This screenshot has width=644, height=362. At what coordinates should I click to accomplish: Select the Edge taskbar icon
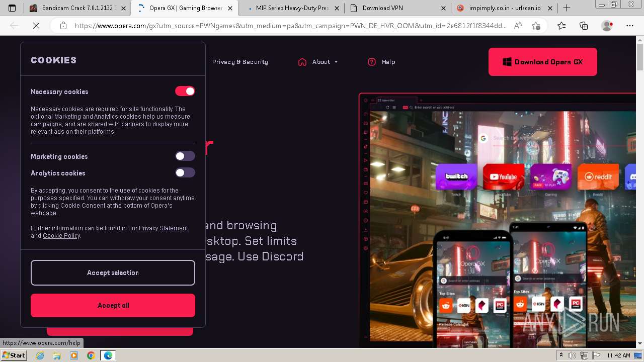coord(108,355)
